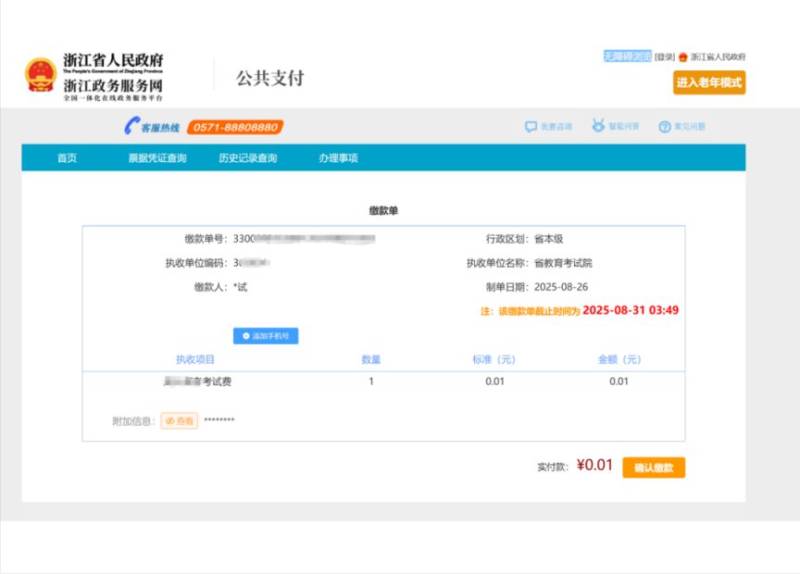Click the 浙江省人民政府 top-right link
Viewport: 800px width, 574px height.
click(718, 57)
